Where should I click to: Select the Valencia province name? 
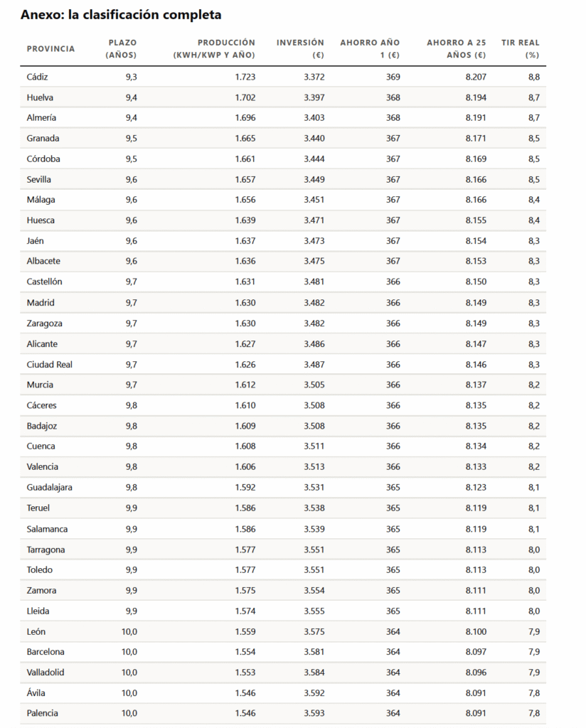click(x=42, y=467)
